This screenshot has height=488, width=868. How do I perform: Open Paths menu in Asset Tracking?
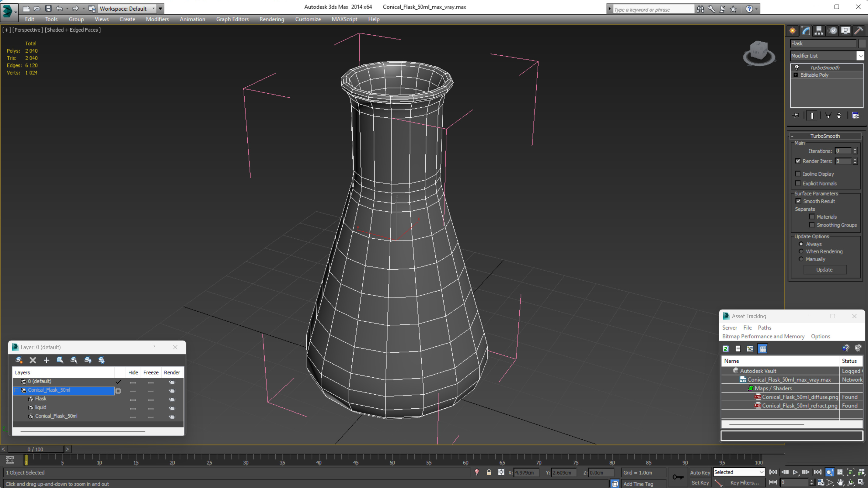pyautogui.click(x=764, y=327)
